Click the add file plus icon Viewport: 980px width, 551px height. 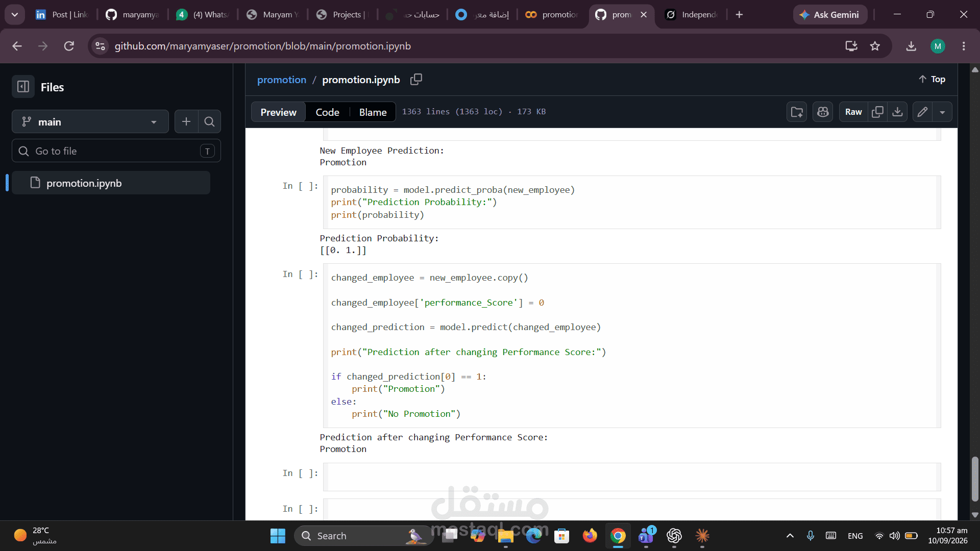point(186,121)
